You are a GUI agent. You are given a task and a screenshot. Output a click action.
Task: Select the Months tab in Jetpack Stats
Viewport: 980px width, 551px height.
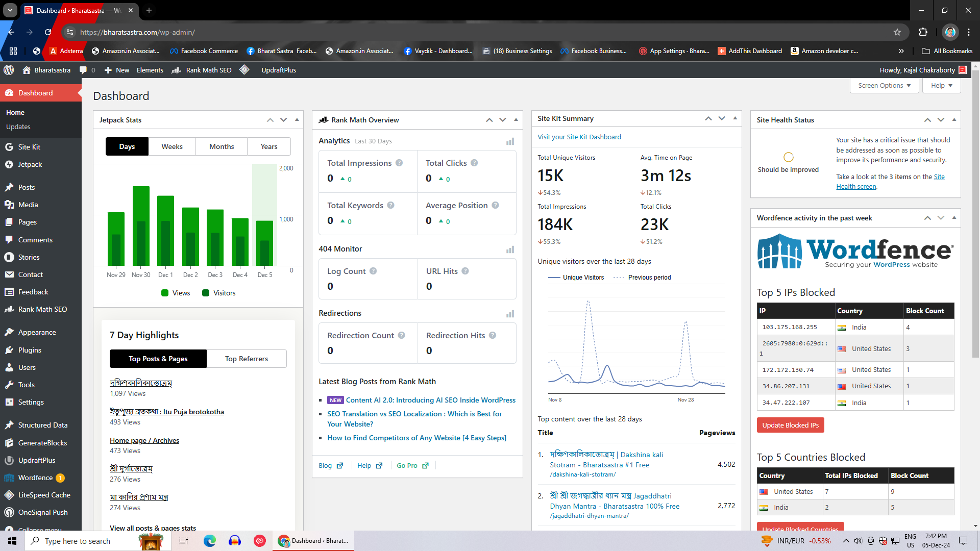pos(222,146)
